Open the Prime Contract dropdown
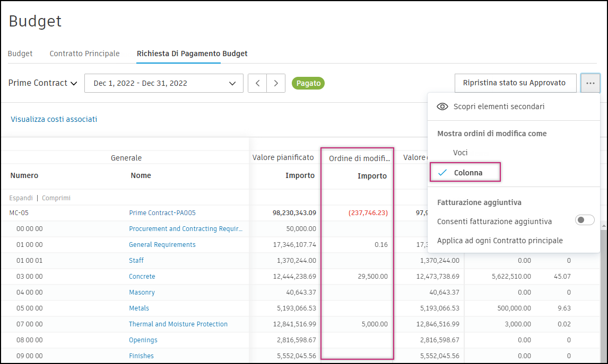 [x=43, y=83]
